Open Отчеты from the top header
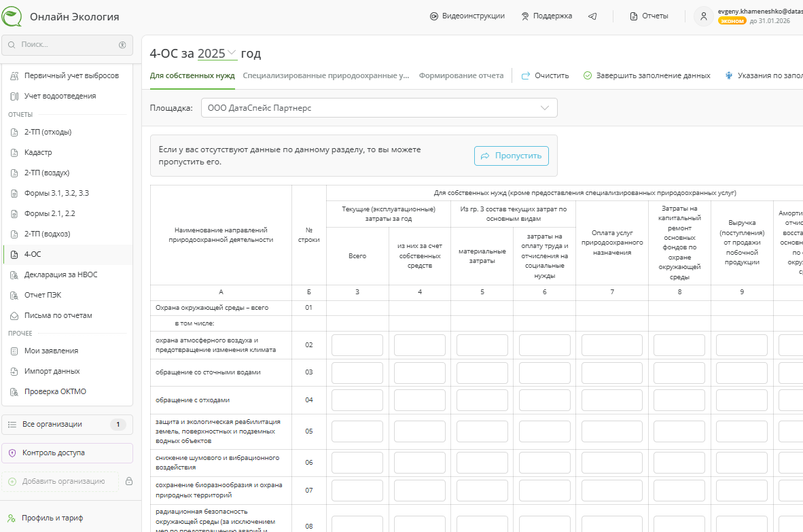Viewport: 803px width, 532px height. (649, 16)
